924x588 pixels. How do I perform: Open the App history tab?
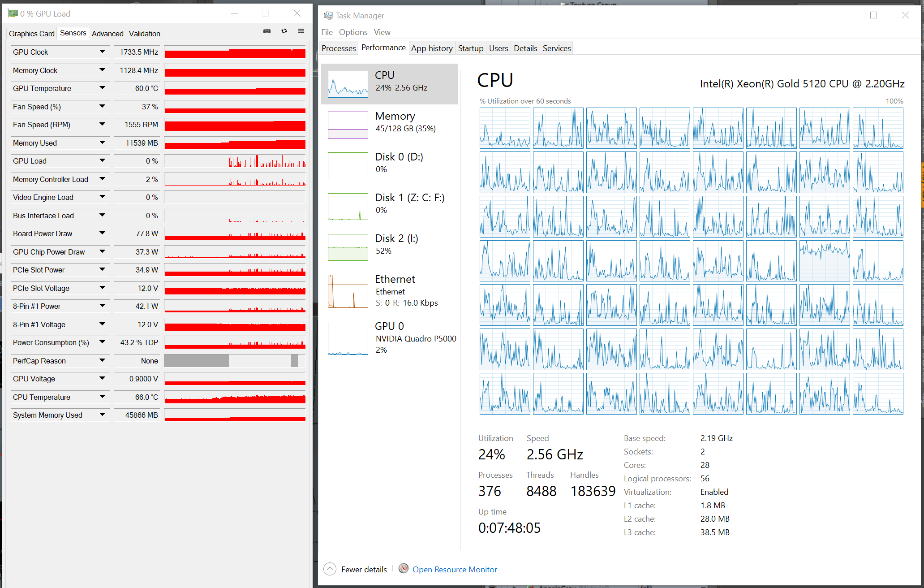tap(432, 48)
